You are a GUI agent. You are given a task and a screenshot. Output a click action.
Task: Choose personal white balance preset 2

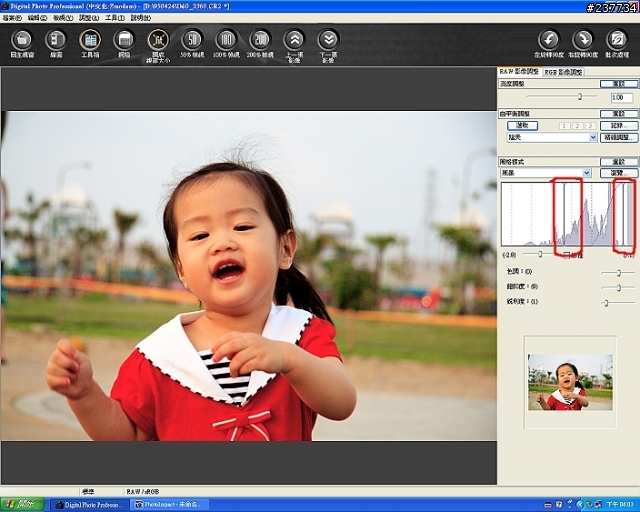577,126
